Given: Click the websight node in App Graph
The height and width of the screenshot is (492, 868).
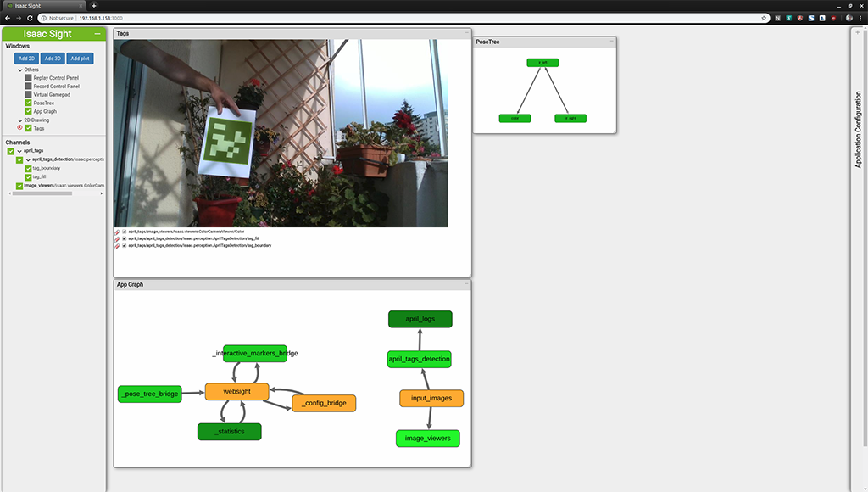Looking at the screenshot, I should tap(236, 392).
